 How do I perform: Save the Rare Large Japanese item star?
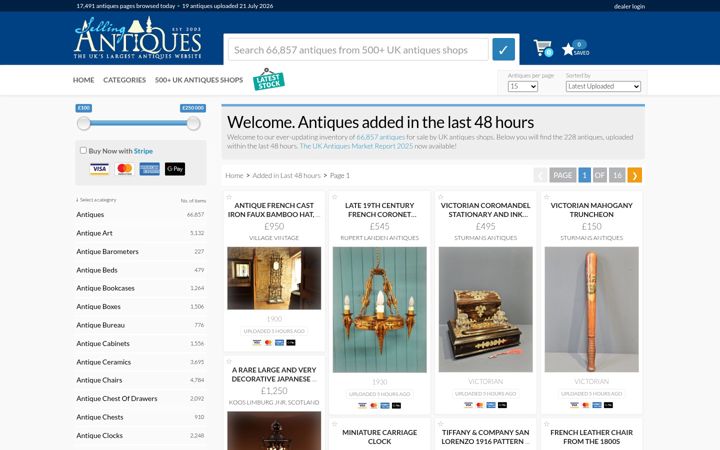click(229, 361)
